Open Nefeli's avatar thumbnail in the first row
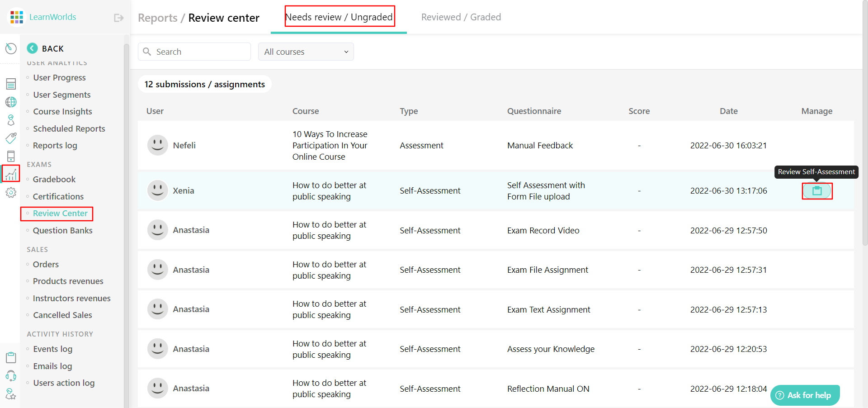 click(157, 145)
